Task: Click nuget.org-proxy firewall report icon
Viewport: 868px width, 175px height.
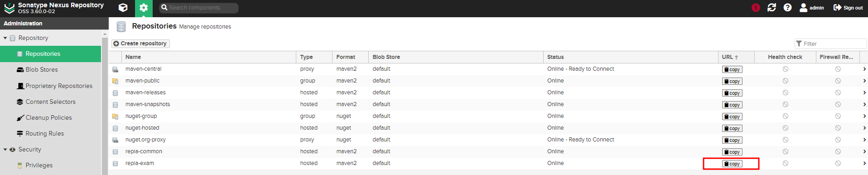Action: click(x=838, y=140)
